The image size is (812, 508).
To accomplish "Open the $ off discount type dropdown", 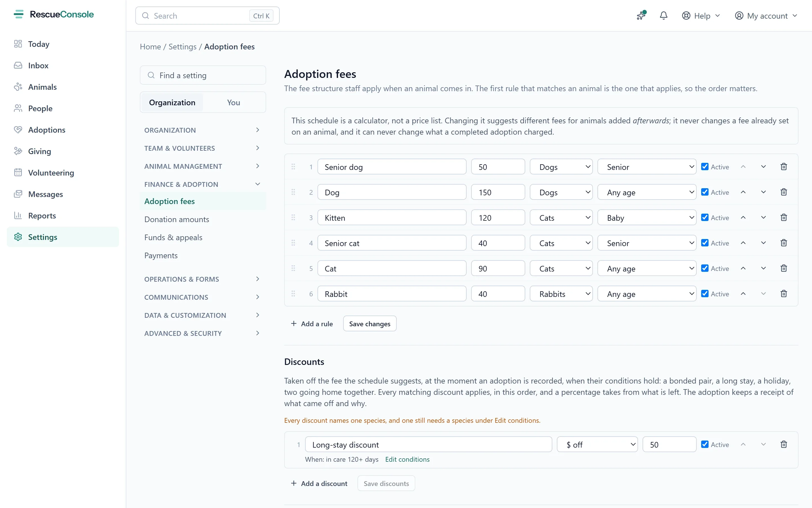I will tap(597, 444).
